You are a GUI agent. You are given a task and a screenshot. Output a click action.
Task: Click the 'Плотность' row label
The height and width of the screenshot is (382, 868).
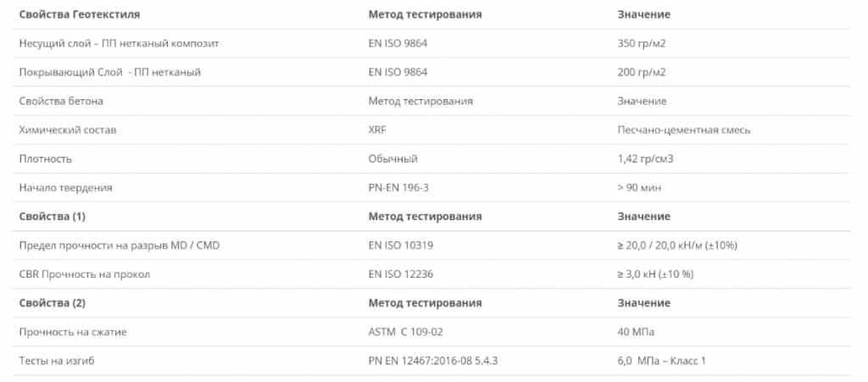tap(46, 159)
